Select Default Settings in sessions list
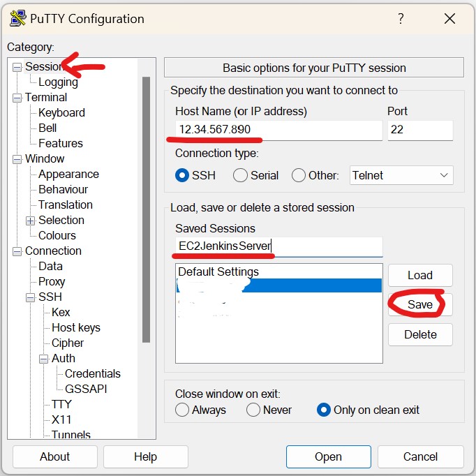Viewport: 476px width, 476px height. point(278,272)
